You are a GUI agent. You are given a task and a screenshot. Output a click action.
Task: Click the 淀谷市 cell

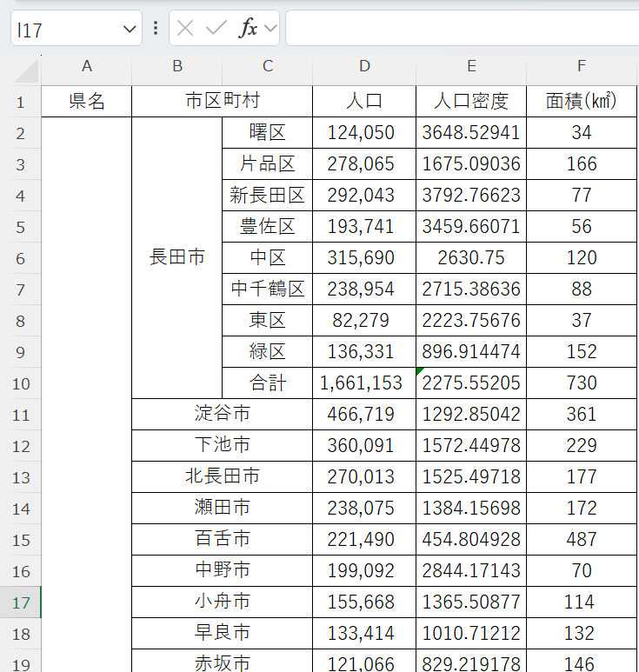point(222,414)
